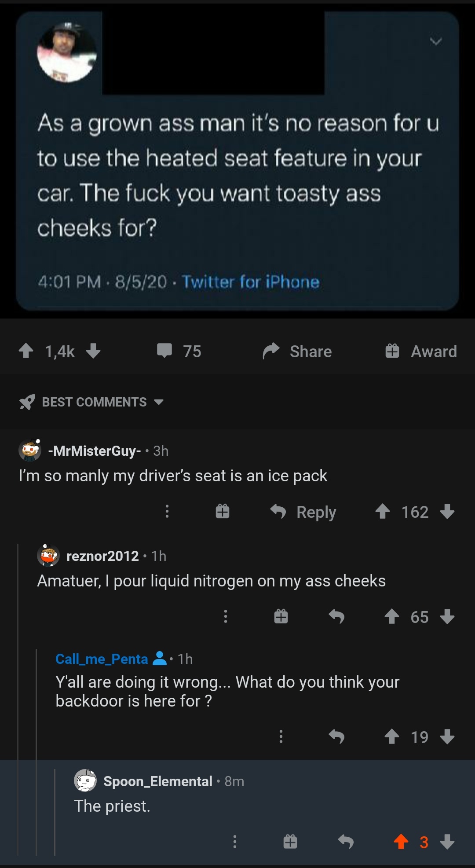Reply to -MrMisterGuy- comment
This screenshot has width=475, height=868.
coord(303,512)
